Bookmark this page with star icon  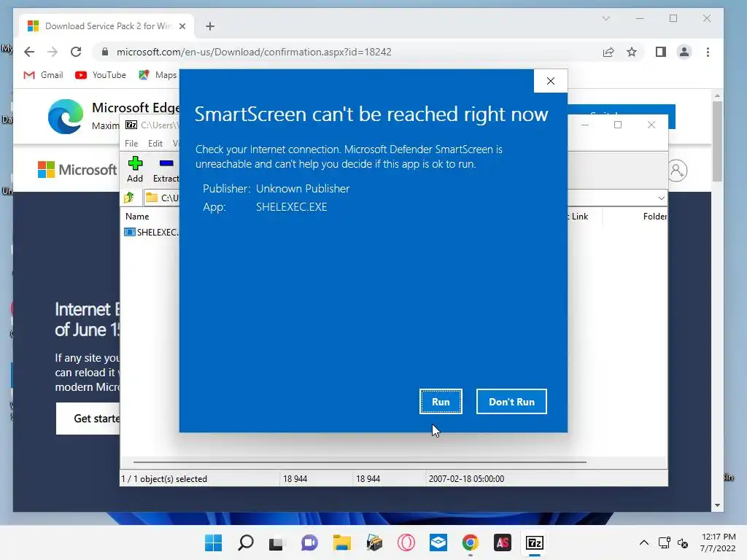coord(632,52)
